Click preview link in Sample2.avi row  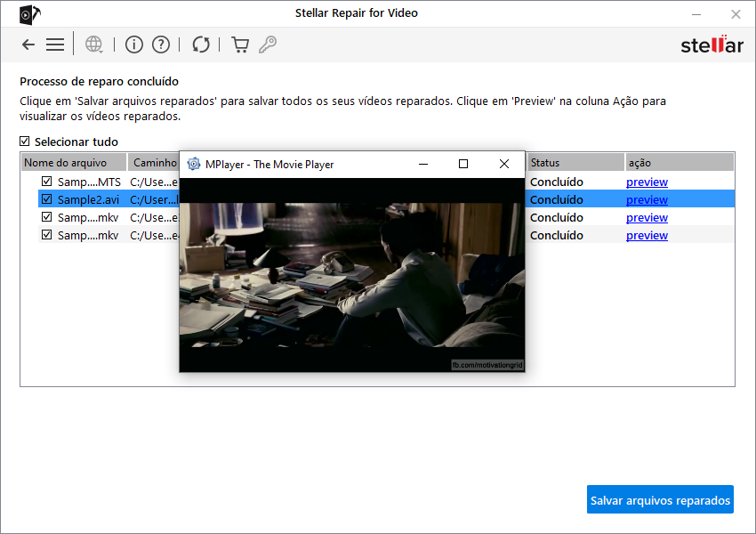[x=647, y=200]
